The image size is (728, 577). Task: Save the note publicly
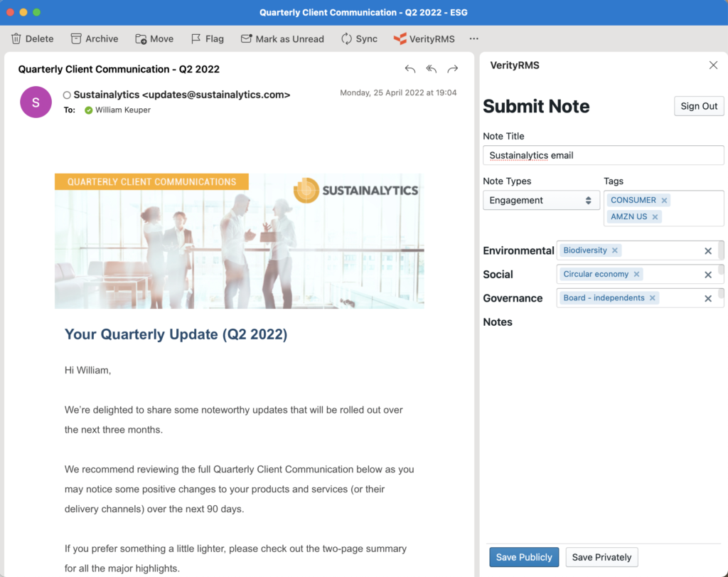[x=524, y=557]
